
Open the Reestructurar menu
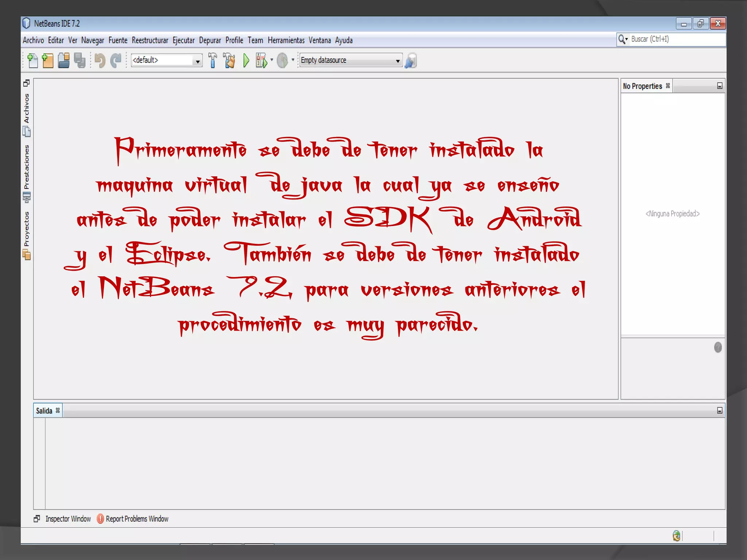coord(150,40)
